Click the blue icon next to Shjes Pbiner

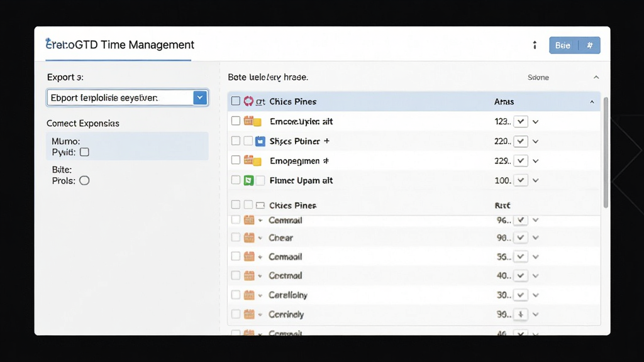click(260, 141)
